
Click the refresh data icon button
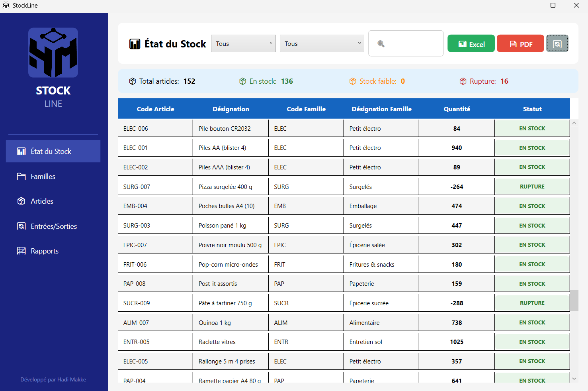pyautogui.click(x=557, y=43)
